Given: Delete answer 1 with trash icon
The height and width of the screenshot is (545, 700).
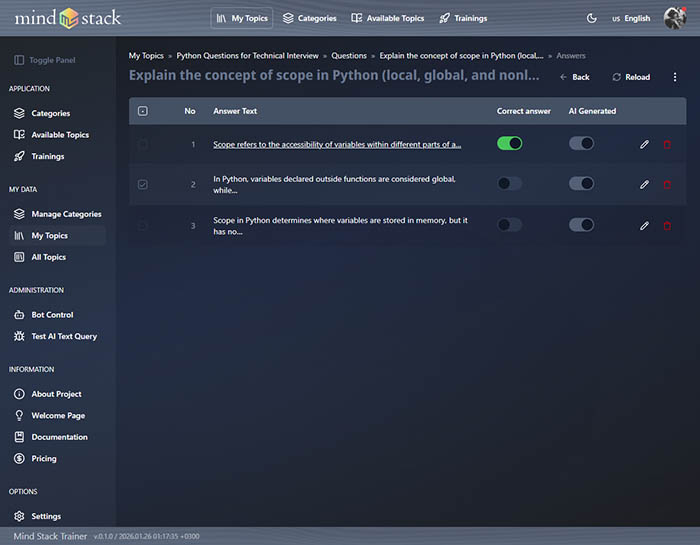Looking at the screenshot, I should point(667,144).
